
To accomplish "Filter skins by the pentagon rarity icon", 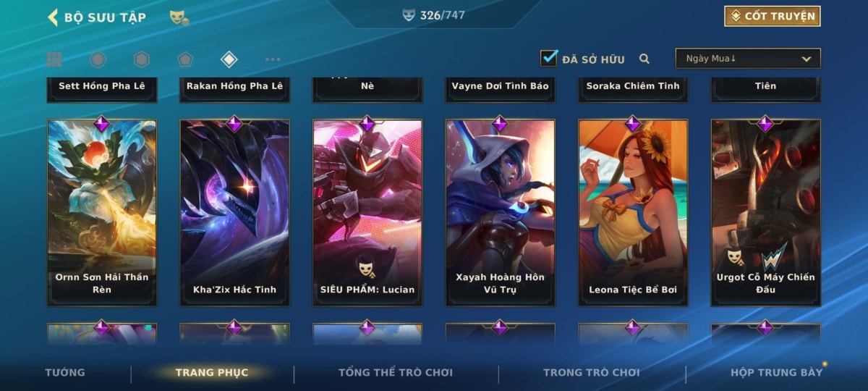I will point(185,59).
